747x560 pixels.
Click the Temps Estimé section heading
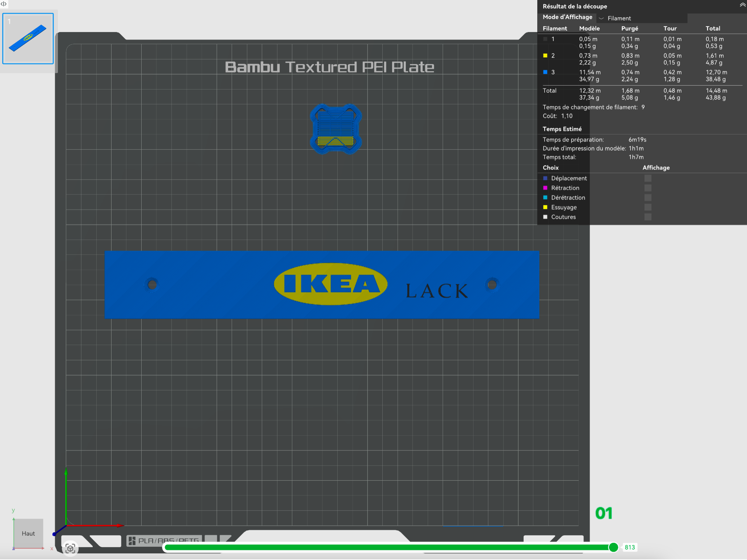click(x=562, y=129)
